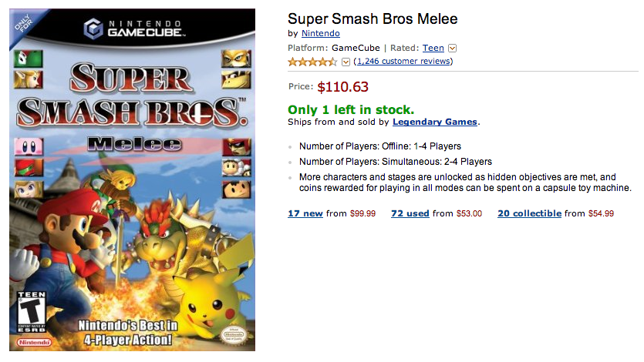Image resolution: width=644 pixels, height=362 pixels.
Task: View the 72 used offers link
Action: coord(410,213)
